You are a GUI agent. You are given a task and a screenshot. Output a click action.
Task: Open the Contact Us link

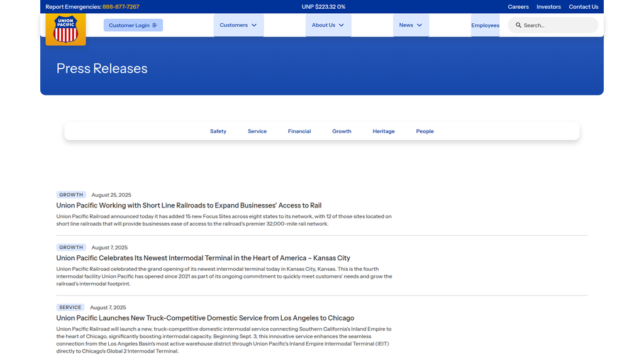583,6
